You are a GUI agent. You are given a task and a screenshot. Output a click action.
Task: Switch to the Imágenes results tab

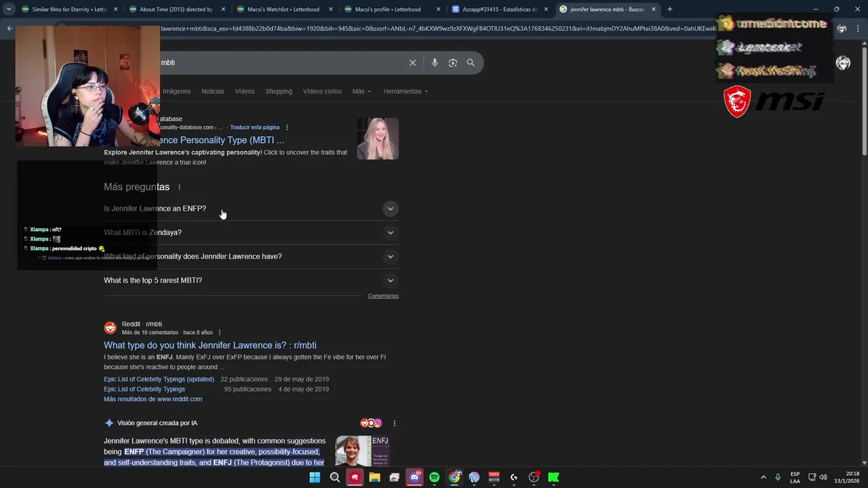pos(176,91)
